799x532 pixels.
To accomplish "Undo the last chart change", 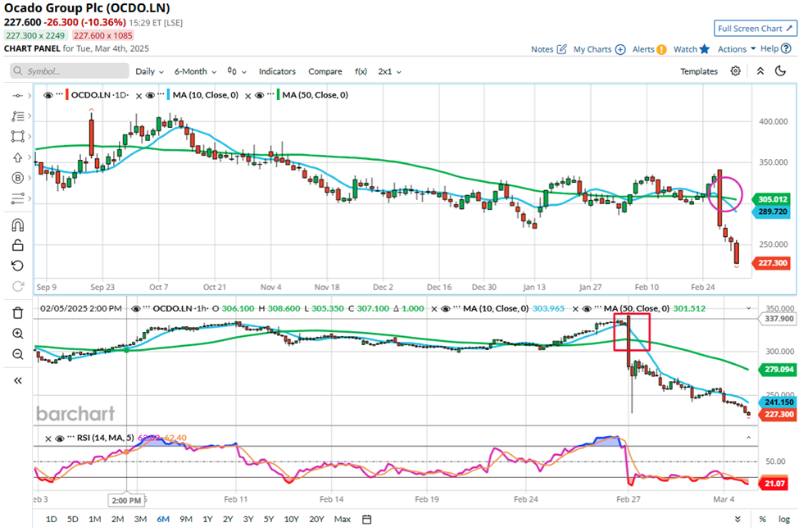I will [x=17, y=266].
